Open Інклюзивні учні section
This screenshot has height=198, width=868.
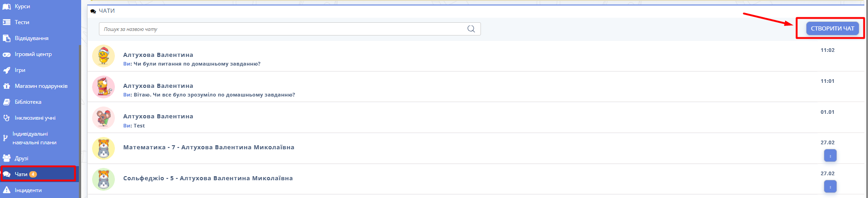(x=35, y=118)
